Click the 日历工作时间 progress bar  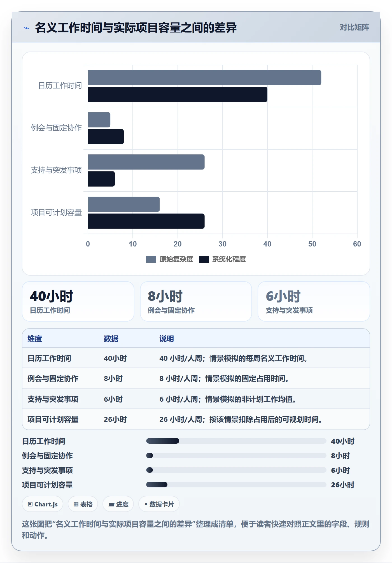point(236,441)
